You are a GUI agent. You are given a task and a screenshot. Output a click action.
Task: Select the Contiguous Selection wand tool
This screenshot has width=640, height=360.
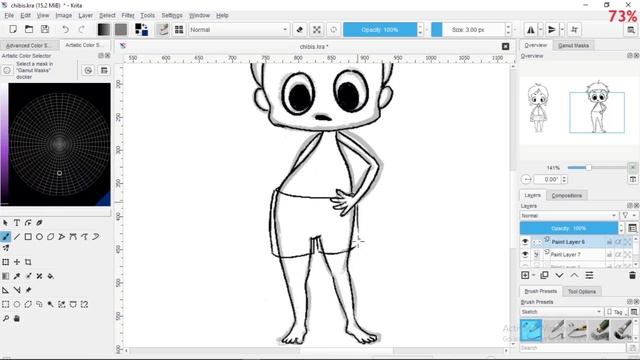[x=51, y=304]
